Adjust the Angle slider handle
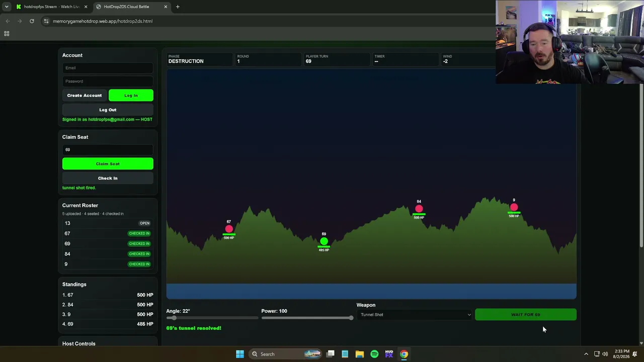 174,318
